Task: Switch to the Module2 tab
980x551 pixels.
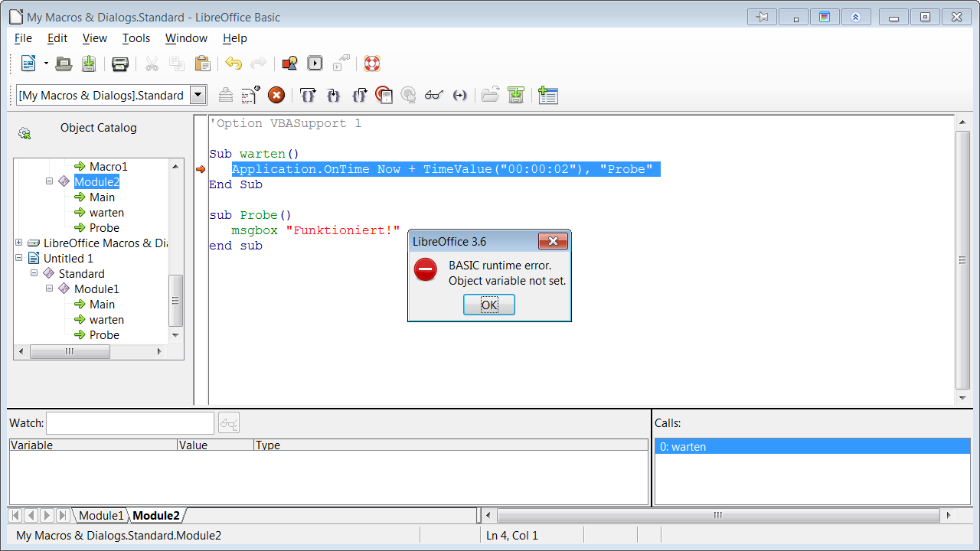Action: click(156, 516)
